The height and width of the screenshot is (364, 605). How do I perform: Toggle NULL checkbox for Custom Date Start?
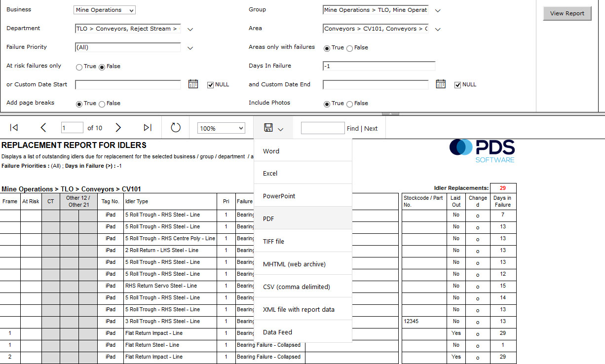click(x=210, y=84)
